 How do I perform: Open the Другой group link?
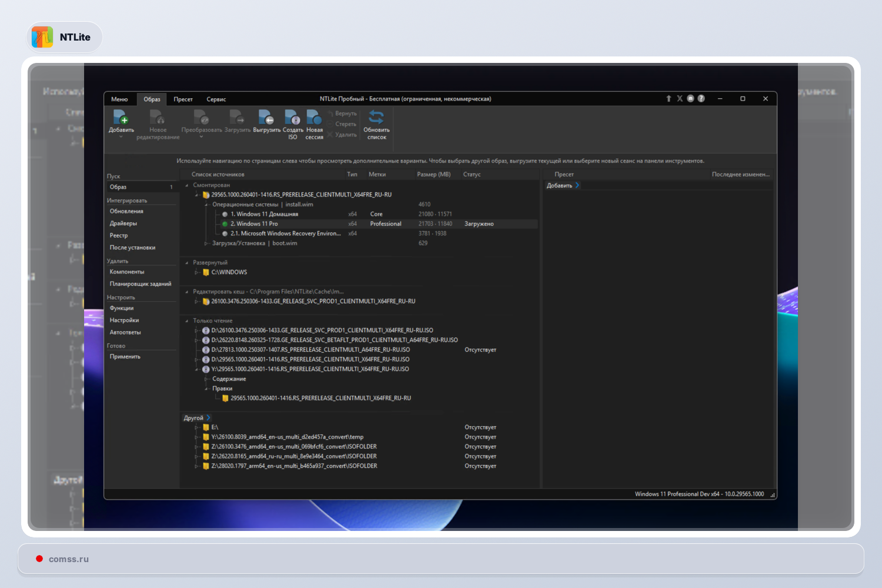193,418
